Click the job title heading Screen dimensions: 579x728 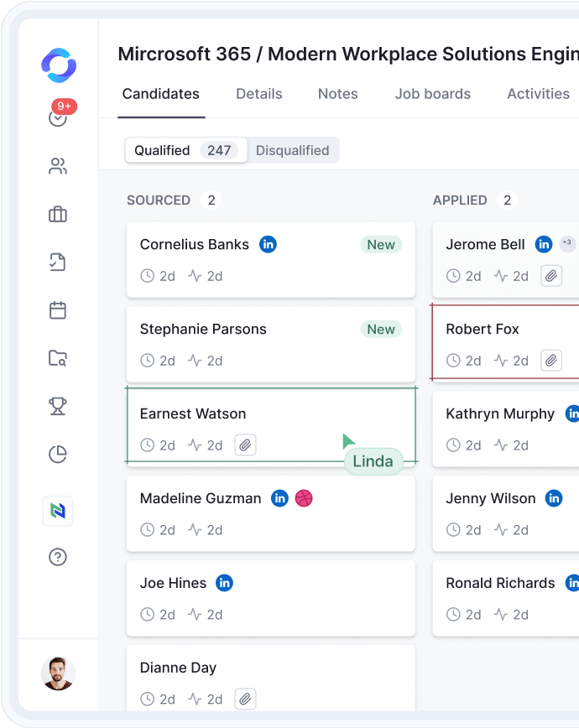point(348,54)
